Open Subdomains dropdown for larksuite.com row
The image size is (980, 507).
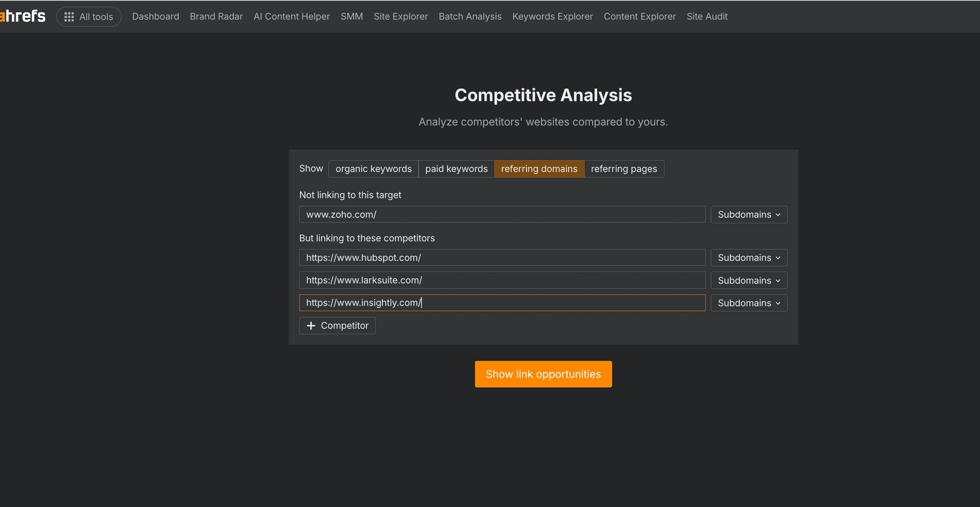(749, 281)
